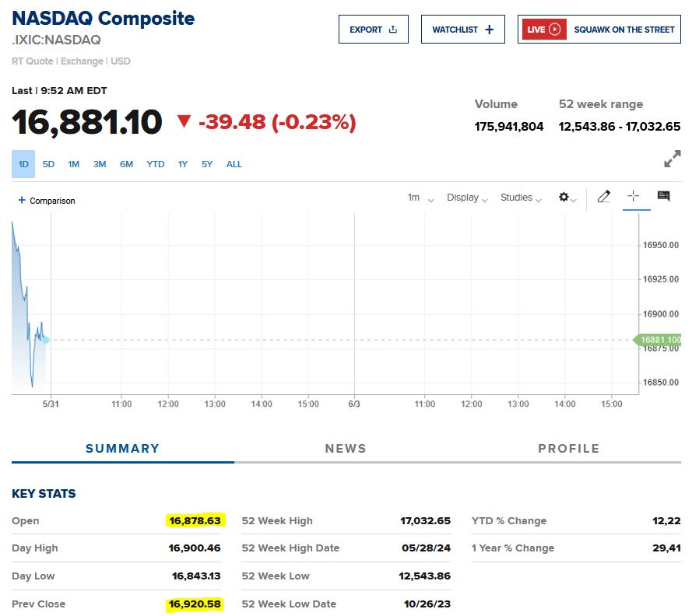Click the Volume value 175,941,804
The width and height of the screenshot is (692, 616).
[x=509, y=127]
